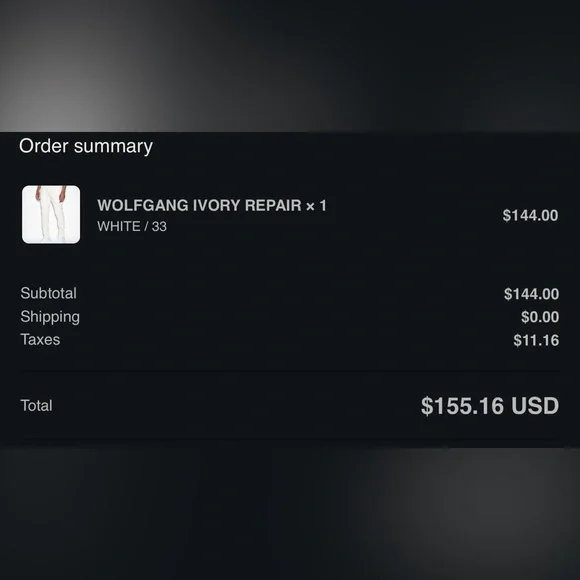580x580 pixels.
Task: Select the $155.16 USD total amount
Action: pos(490,406)
